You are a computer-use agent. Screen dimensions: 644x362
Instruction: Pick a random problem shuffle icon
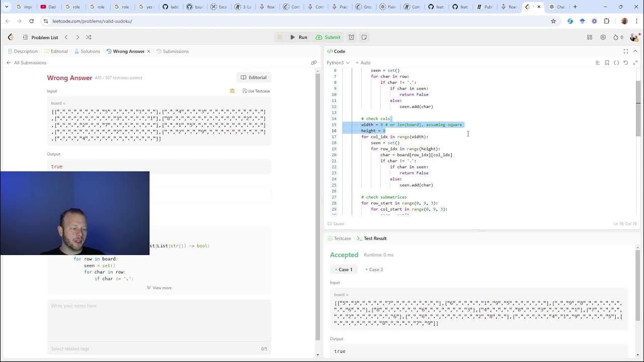tap(89, 37)
